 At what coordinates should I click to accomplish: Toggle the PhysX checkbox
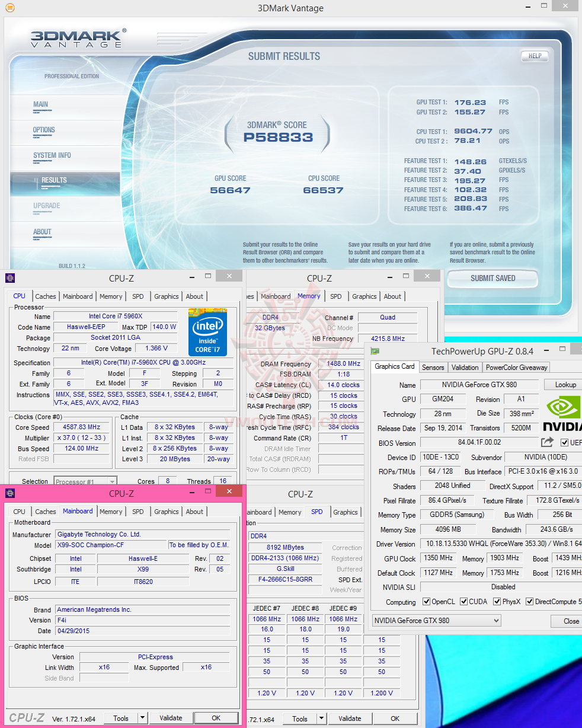click(497, 602)
